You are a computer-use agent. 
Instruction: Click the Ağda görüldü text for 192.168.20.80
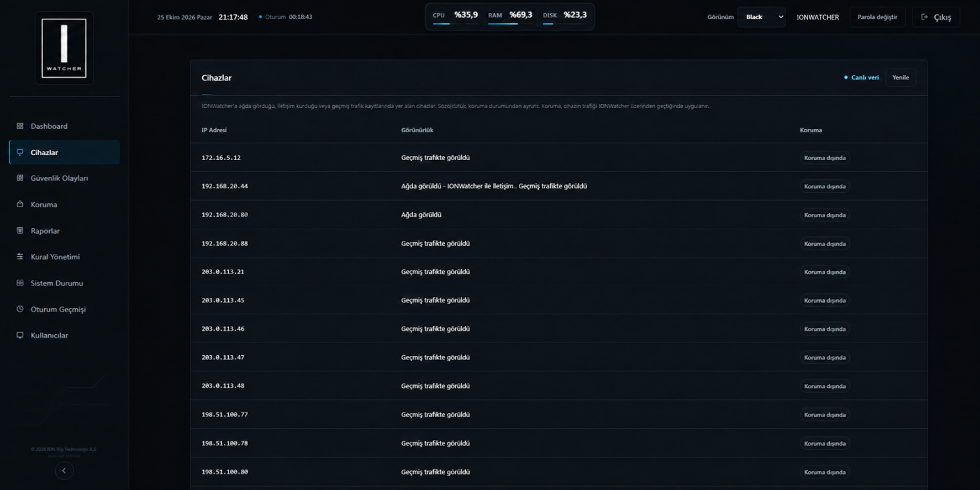(421, 215)
